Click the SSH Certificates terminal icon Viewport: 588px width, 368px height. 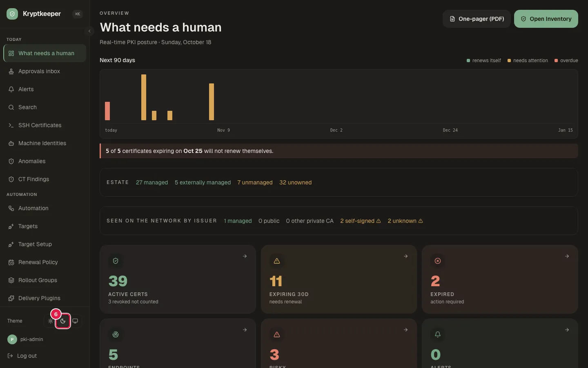[x=11, y=125]
